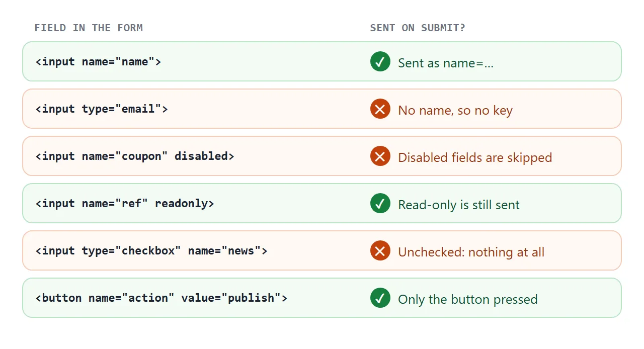Click the red cross beside 'Unchecked: nothing at all'

pos(380,250)
